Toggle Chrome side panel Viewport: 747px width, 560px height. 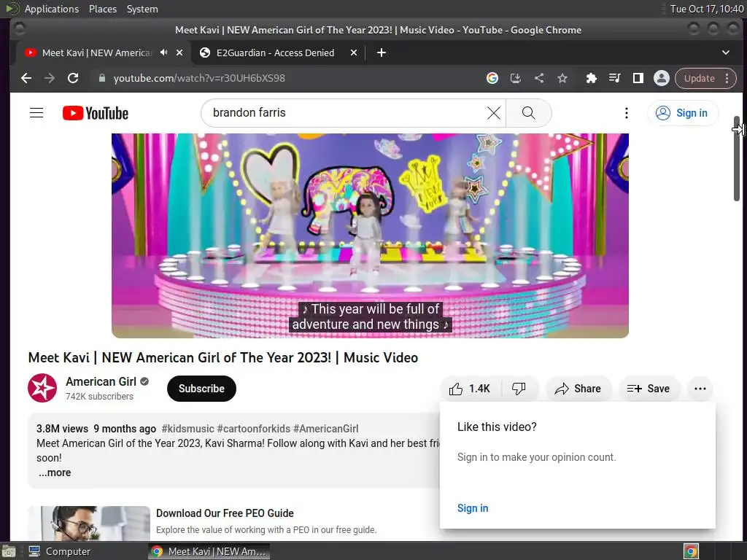click(638, 78)
